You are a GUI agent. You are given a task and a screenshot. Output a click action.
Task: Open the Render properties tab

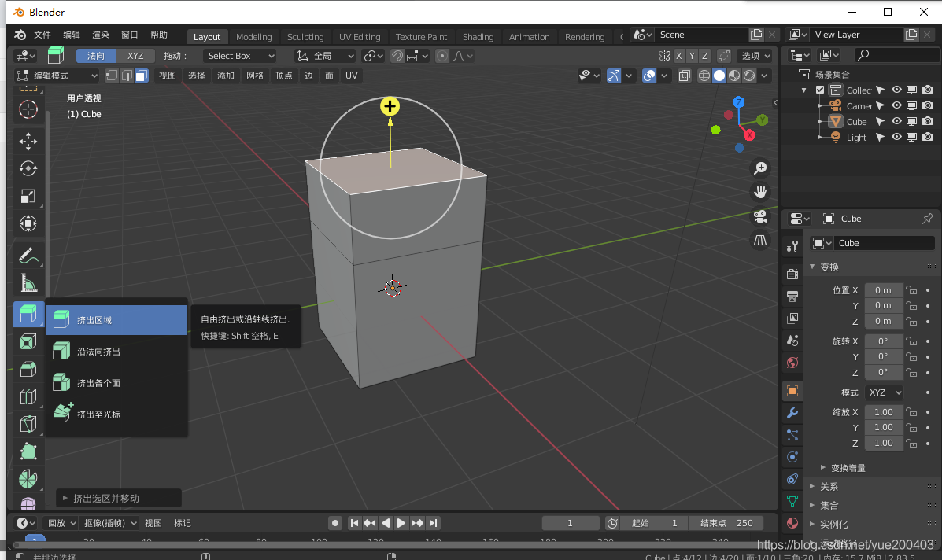(x=792, y=274)
